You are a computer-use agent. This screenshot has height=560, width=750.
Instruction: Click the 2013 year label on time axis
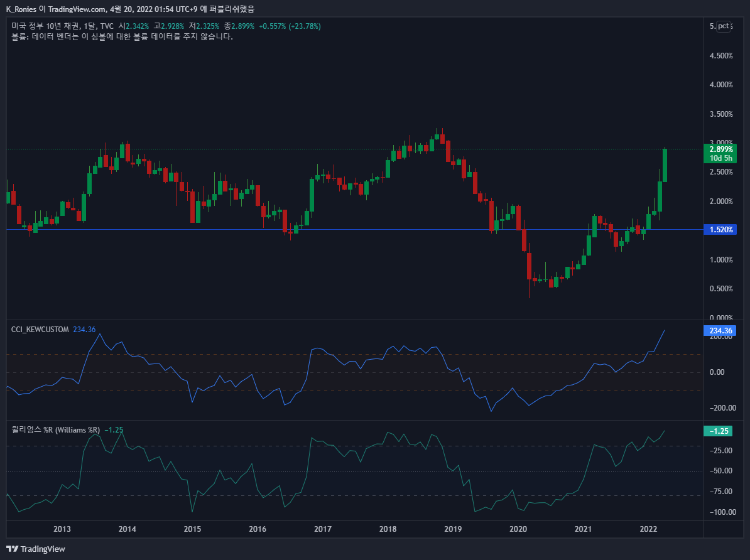pos(62,529)
